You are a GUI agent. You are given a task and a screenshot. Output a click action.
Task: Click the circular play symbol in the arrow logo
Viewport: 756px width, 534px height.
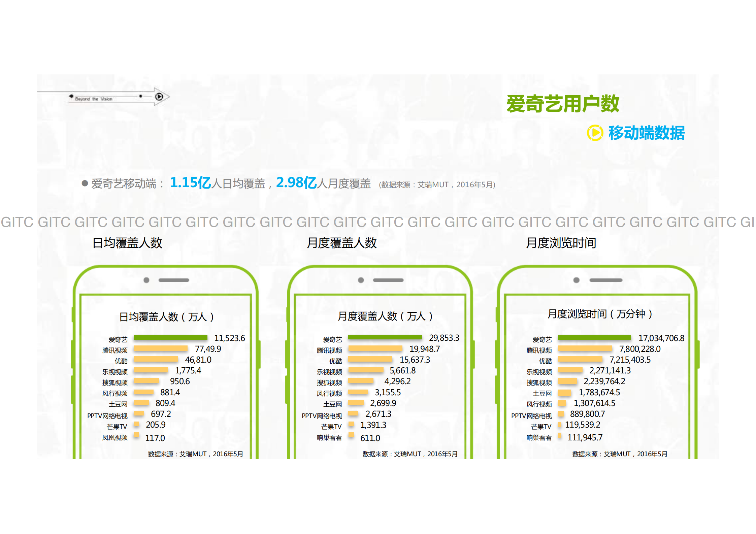[x=159, y=97]
